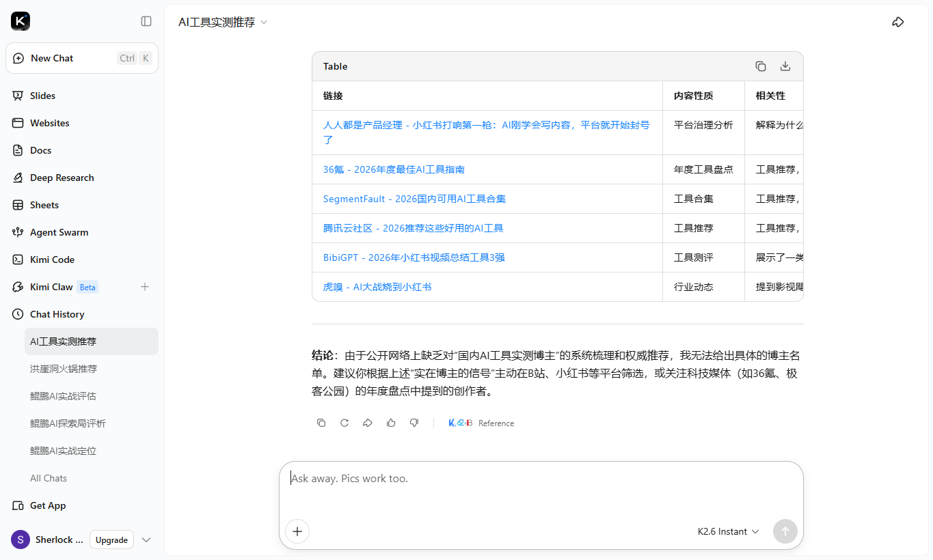The image size is (933, 560).
Task: Like the response with thumbs up
Action: pyautogui.click(x=391, y=423)
